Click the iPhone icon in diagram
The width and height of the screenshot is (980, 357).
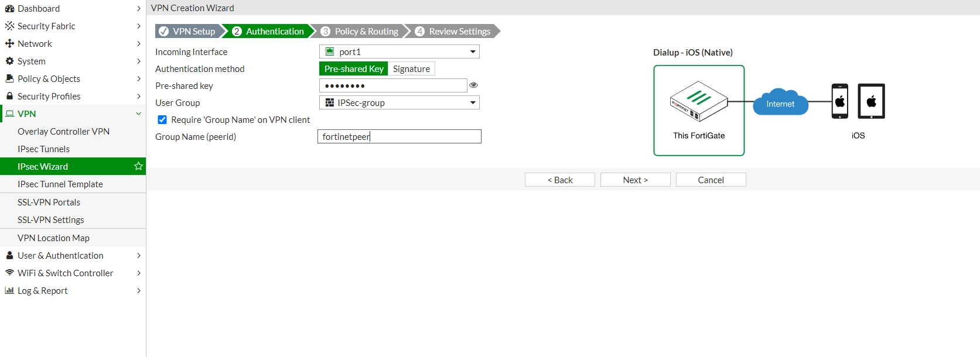[x=840, y=101]
